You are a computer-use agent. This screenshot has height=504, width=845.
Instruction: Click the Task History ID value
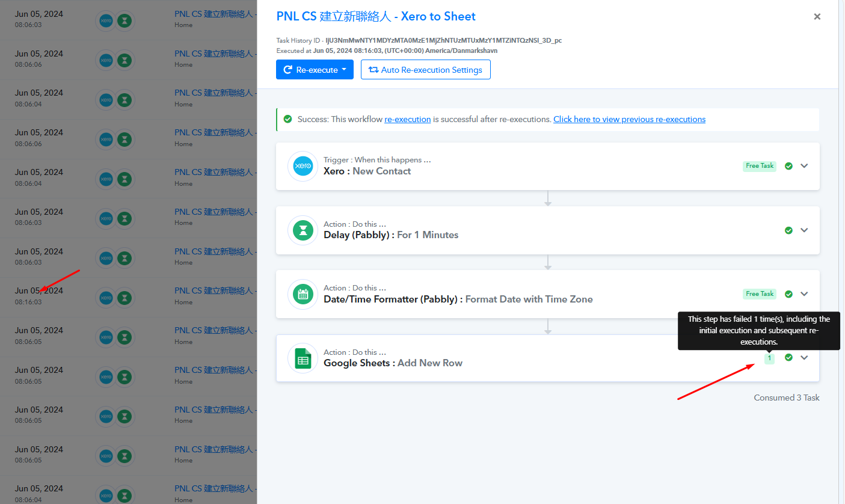pos(444,40)
